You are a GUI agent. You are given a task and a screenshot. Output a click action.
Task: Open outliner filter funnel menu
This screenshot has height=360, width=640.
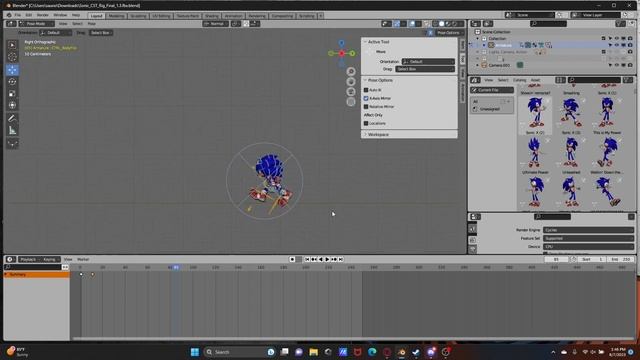[x=620, y=24]
